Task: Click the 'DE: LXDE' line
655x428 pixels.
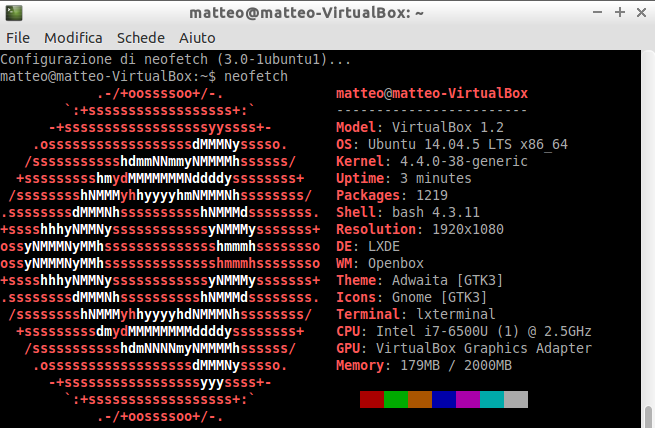Action: pos(368,246)
